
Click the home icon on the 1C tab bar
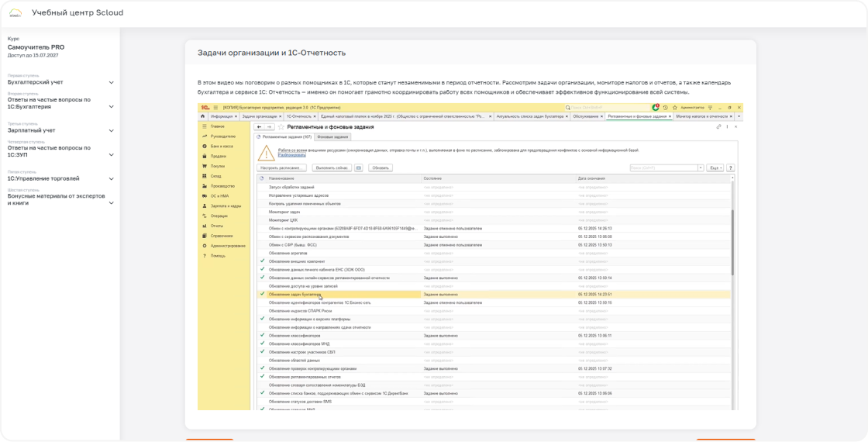coord(202,117)
